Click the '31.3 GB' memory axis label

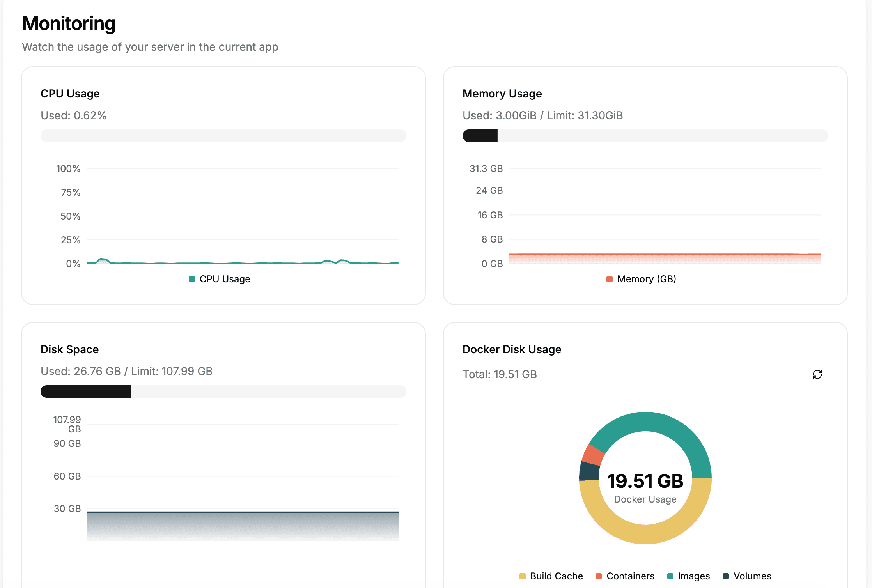pyautogui.click(x=486, y=168)
